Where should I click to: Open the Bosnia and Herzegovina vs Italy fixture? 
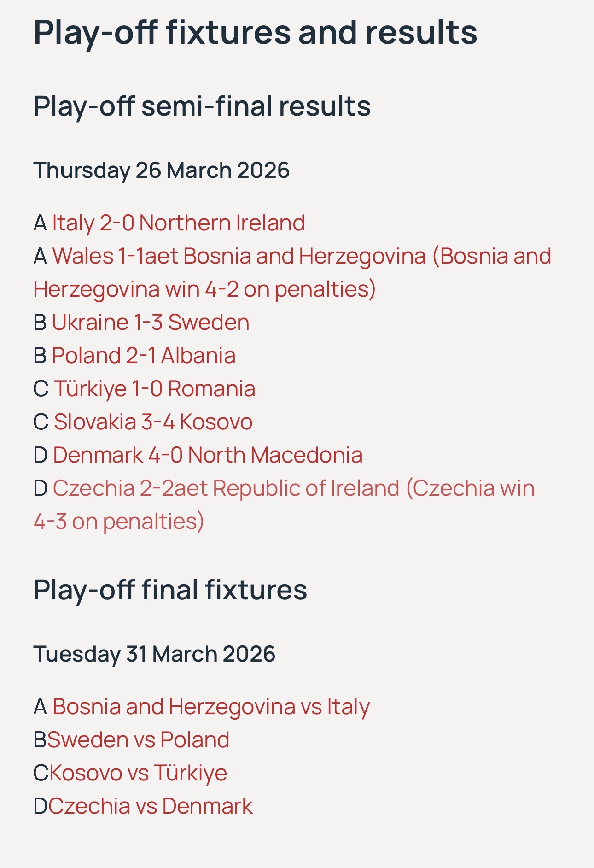pos(211,707)
